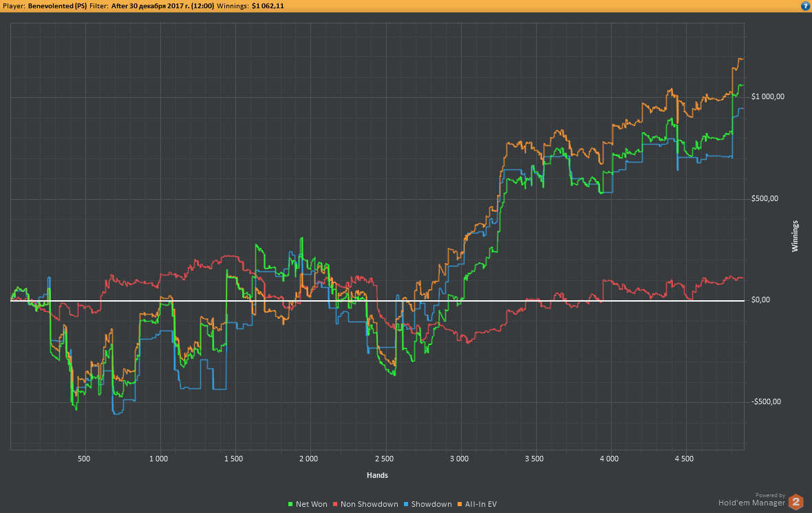The width and height of the screenshot is (812, 513).
Task: Click the green Net Won legend square
Action: pyautogui.click(x=290, y=504)
